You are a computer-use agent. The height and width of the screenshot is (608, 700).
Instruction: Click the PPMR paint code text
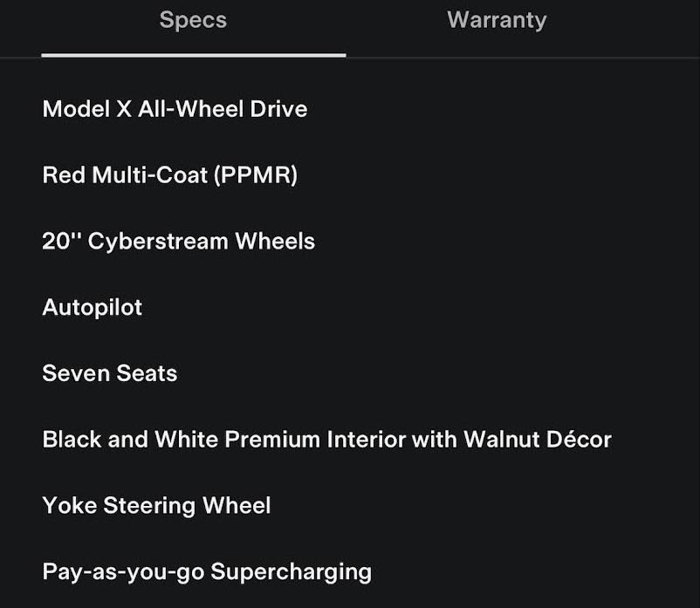click(257, 175)
